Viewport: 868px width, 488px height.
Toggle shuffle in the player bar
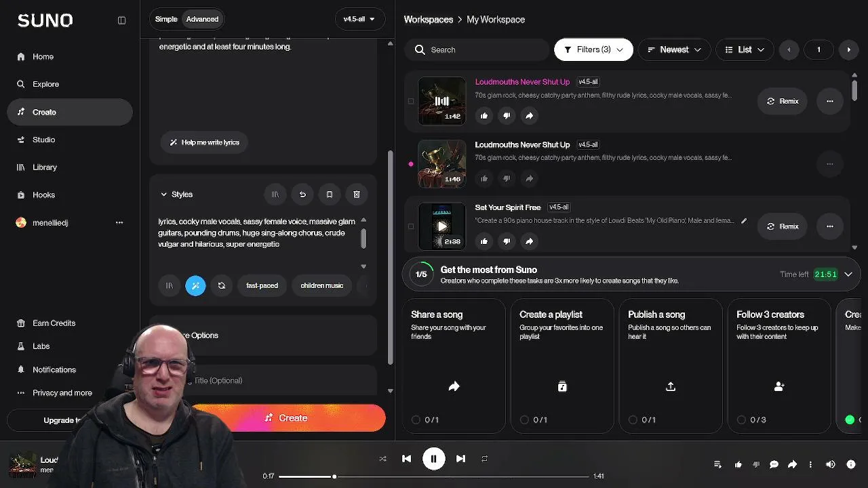tap(382, 459)
